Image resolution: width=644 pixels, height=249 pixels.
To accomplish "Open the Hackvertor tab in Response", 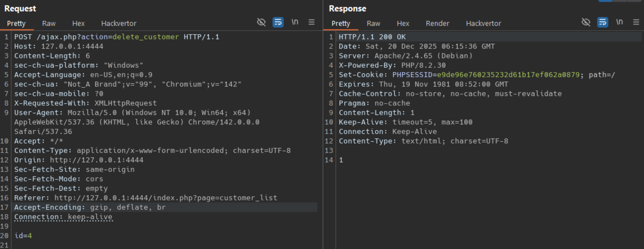I will pyautogui.click(x=483, y=24).
